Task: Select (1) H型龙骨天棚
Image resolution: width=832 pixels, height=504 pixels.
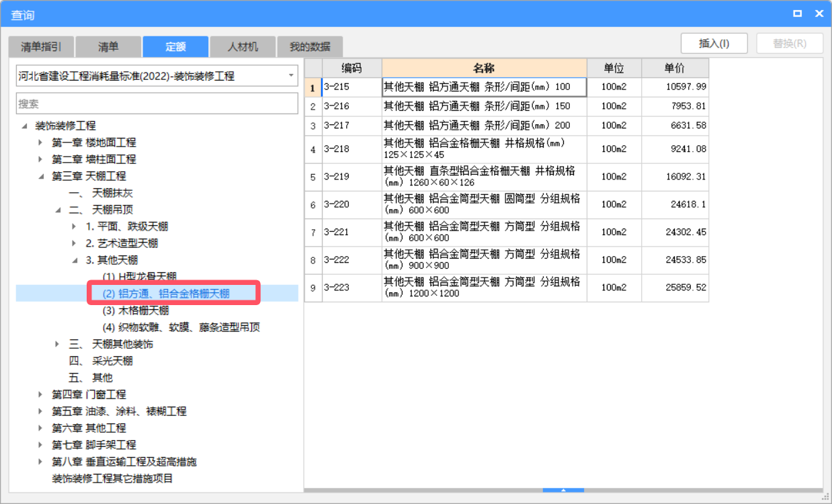Action: (139, 277)
